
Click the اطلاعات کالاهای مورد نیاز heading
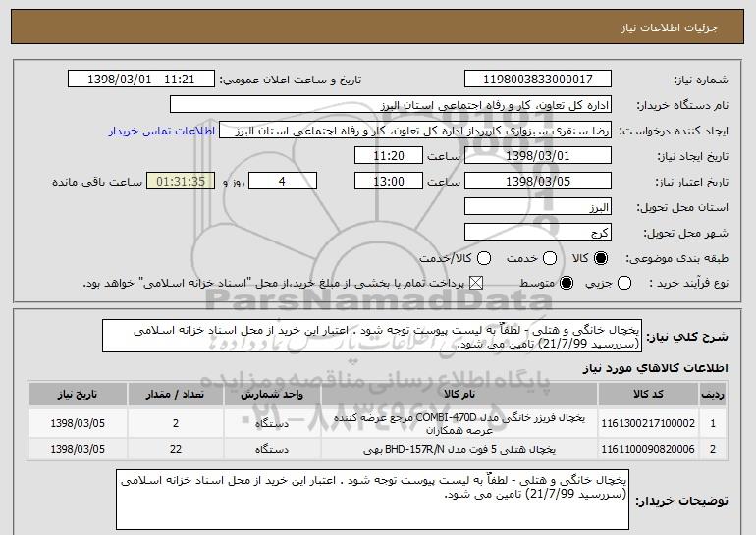click(x=655, y=368)
